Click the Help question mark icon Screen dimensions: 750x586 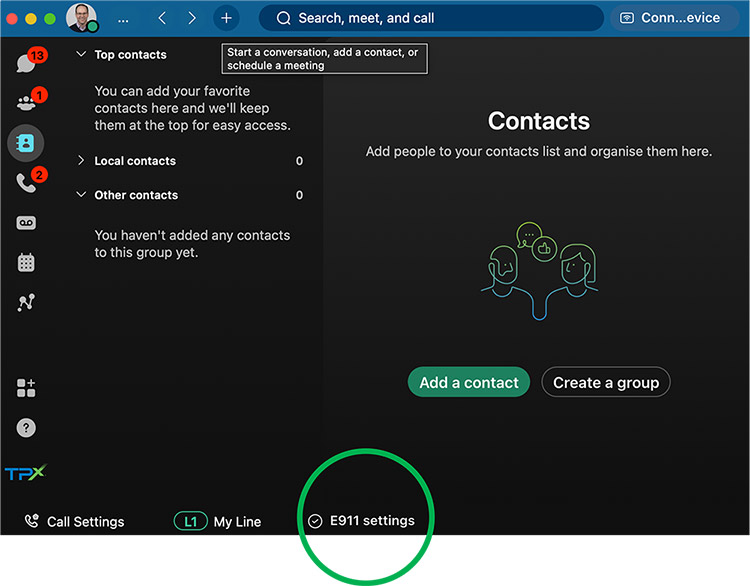click(x=26, y=428)
